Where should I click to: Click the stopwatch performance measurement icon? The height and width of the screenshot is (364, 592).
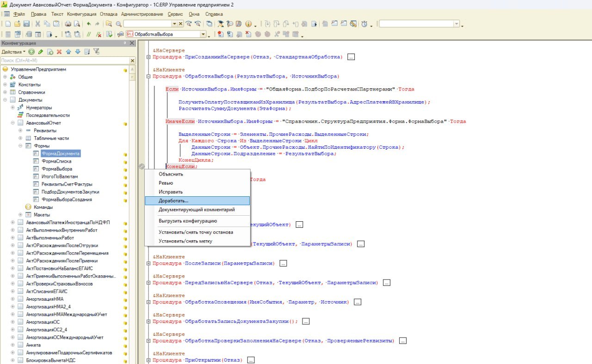[x=364, y=24]
